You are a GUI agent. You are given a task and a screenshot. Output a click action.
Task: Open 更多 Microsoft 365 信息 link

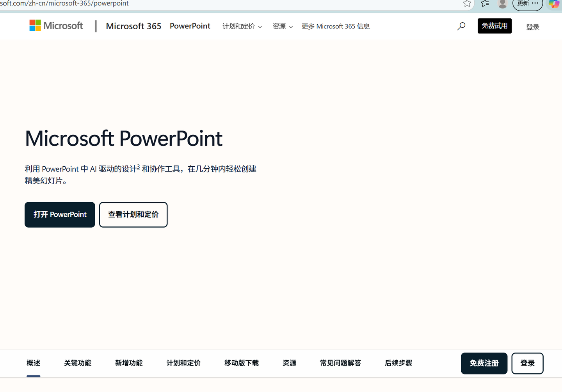[x=336, y=26]
